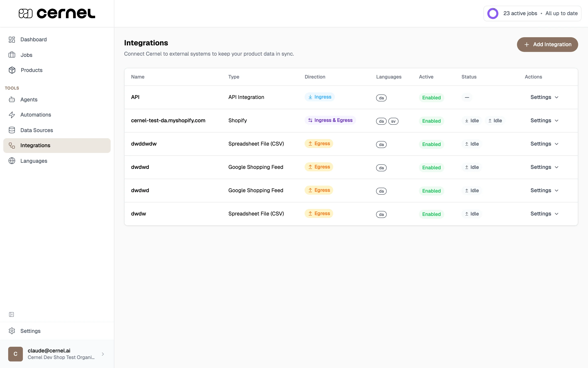Open Settings in the sidebar
This screenshot has width=588, height=368.
(x=57, y=331)
